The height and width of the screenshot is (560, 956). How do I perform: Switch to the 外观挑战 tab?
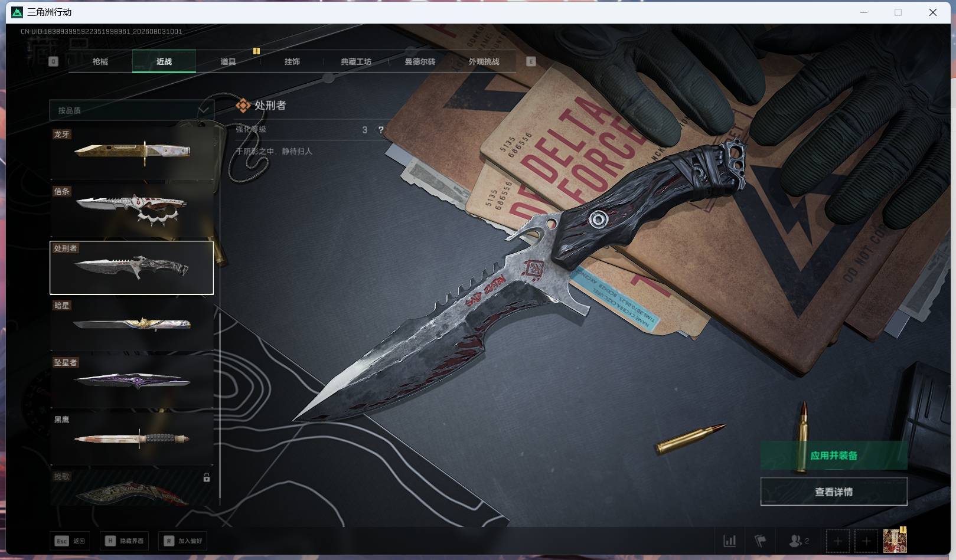(484, 61)
